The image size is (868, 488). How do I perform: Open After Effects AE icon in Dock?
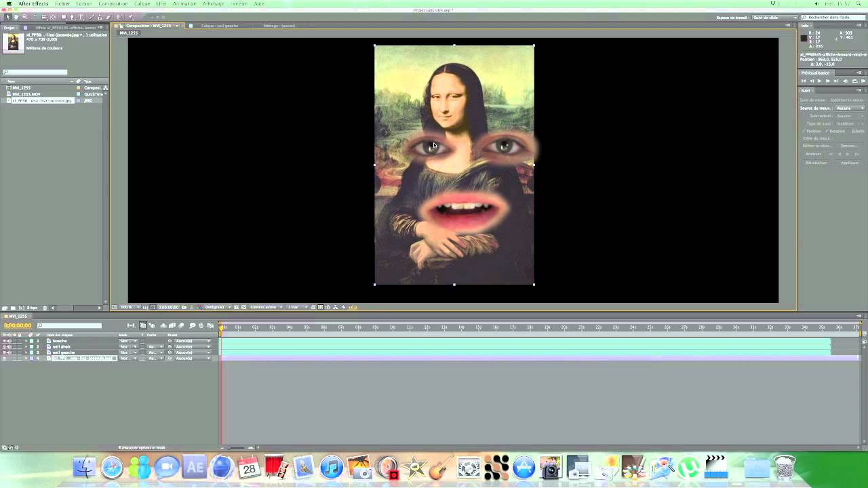[x=195, y=468]
